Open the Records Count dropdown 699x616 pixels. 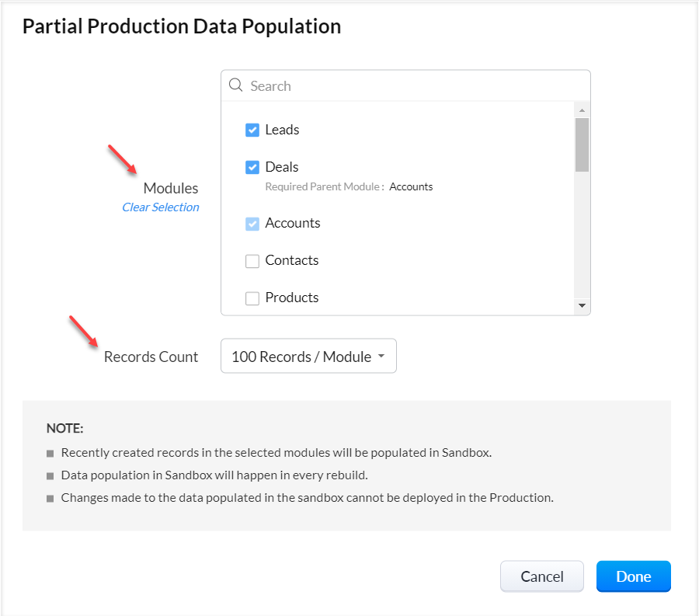(x=308, y=357)
